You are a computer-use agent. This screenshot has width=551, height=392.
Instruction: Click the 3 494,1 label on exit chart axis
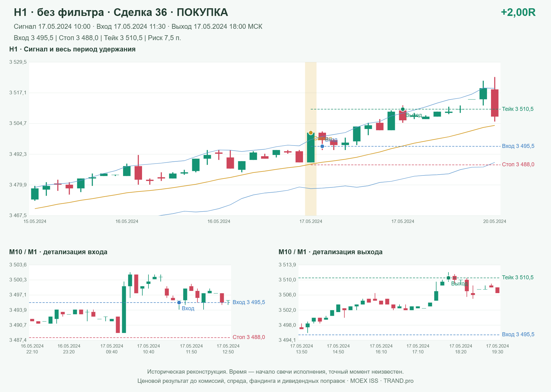tap(287, 340)
